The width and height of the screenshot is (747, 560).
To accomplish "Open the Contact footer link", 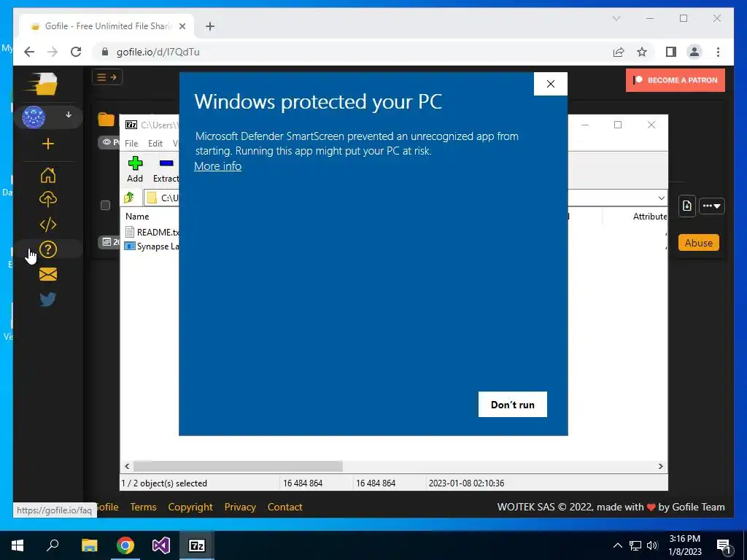I will pos(285,507).
